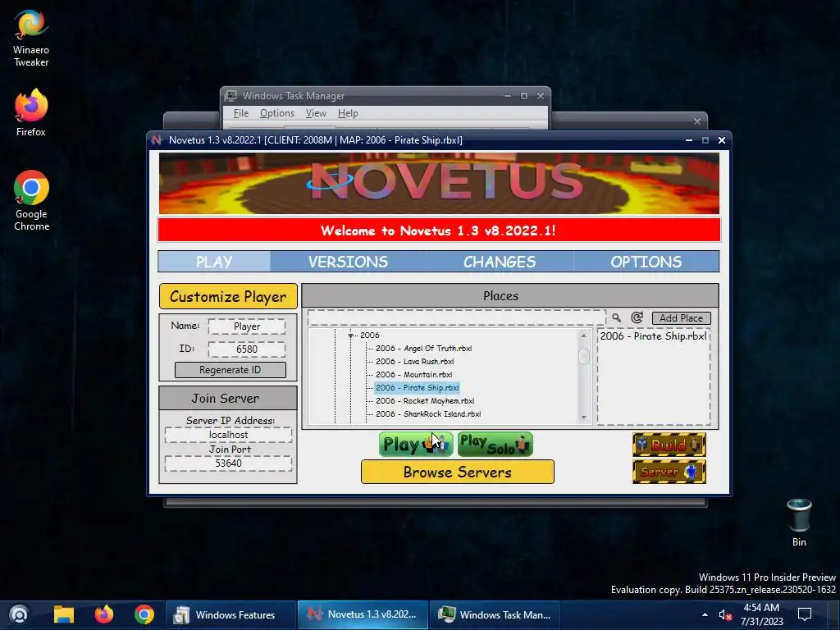This screenshot has height=630, width=840.
Task: Open File Explorer from taskbar
Action: [63, 614]
